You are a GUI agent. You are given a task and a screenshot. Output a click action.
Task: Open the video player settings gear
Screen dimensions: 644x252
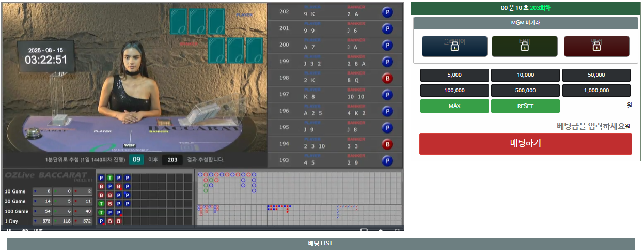point(381,230)
